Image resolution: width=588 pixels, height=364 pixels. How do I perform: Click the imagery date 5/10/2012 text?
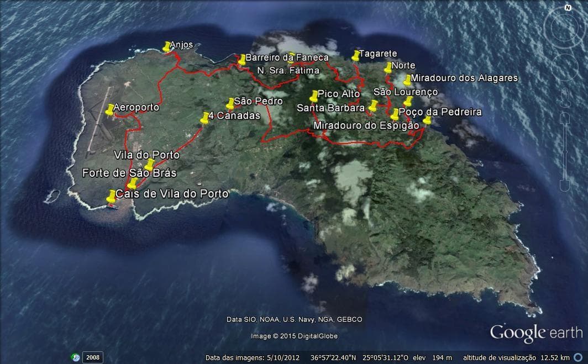pyautogui.click(x=283, y=357)
